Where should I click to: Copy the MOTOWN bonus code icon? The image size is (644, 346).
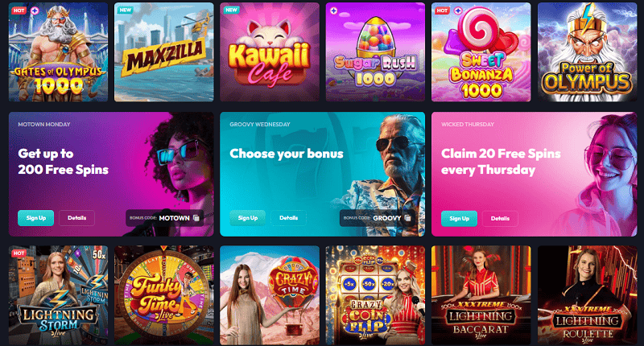pyautogui.click(x=196, y=218)
